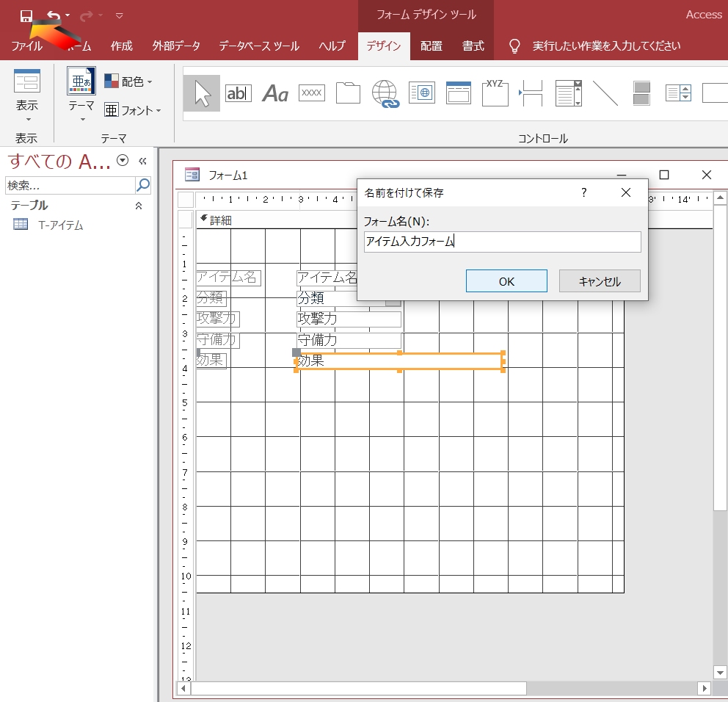Select the Hyperlink globe control tool
The width and height of the screenshot is (728, 702).
click(x=385, y=94)
